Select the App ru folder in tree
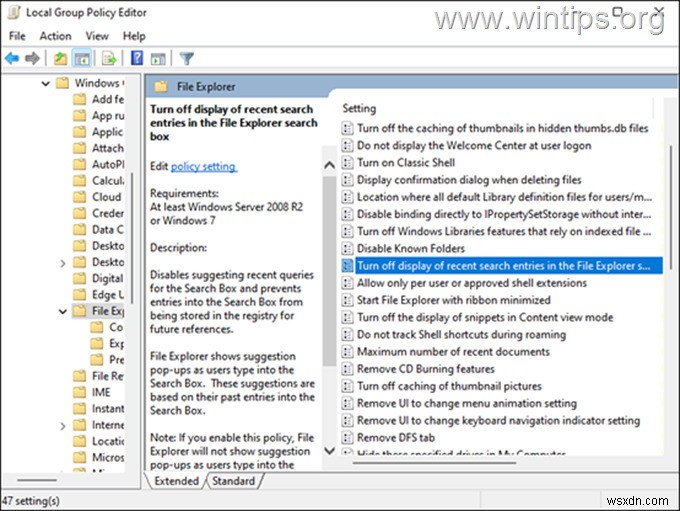Screen dimensions: 680x511 108,116
